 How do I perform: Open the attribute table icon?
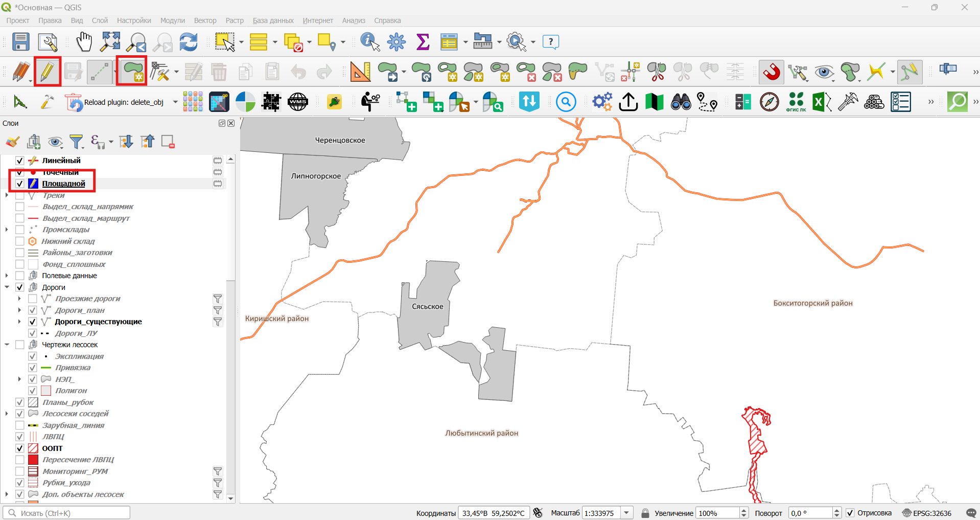pos(449,41)
